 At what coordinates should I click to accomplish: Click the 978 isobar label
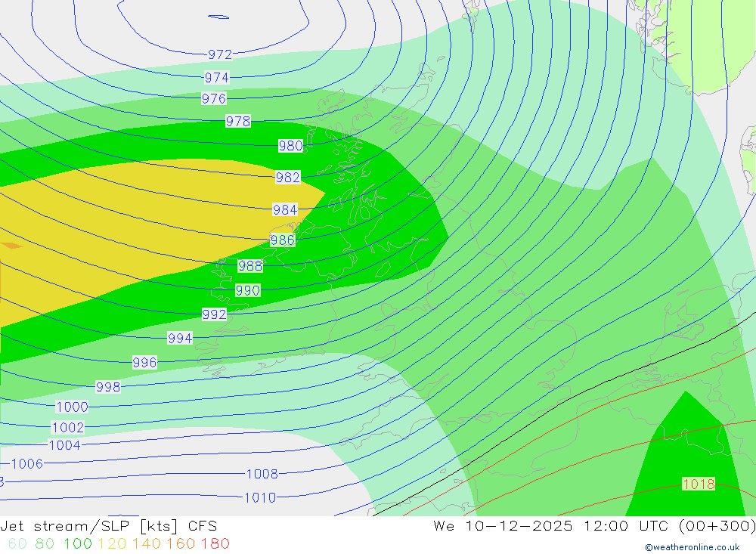(238, 122)
